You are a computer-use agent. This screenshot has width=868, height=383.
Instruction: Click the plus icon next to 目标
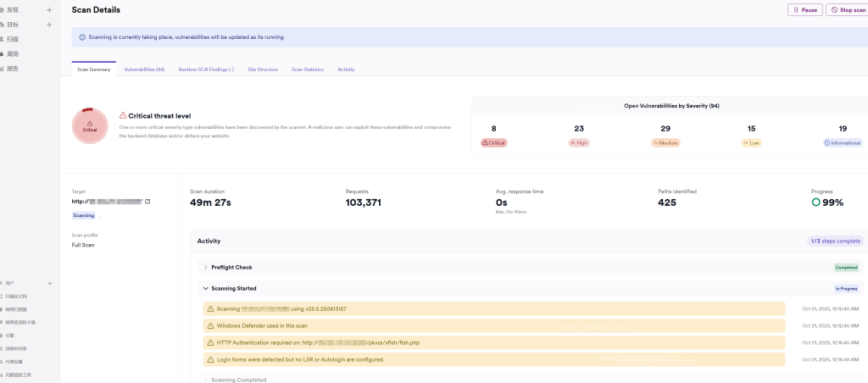pyautogui.click(x=49, y=25)
